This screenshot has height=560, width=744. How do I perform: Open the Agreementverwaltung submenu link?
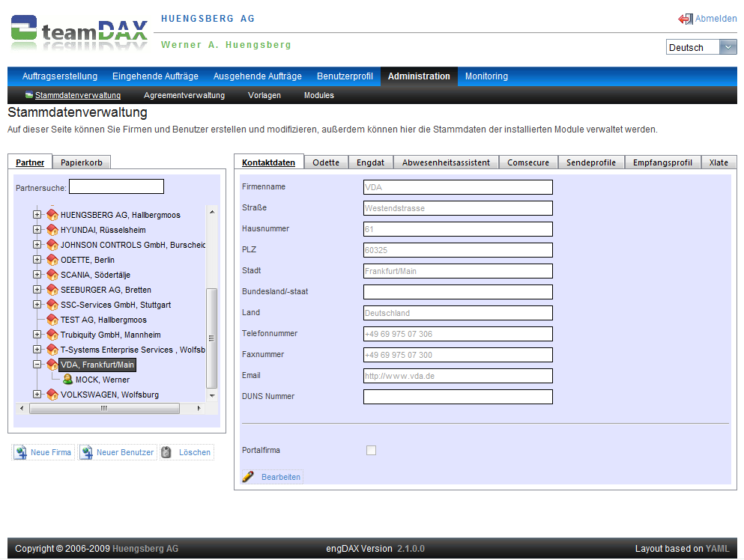coord(184,95)
